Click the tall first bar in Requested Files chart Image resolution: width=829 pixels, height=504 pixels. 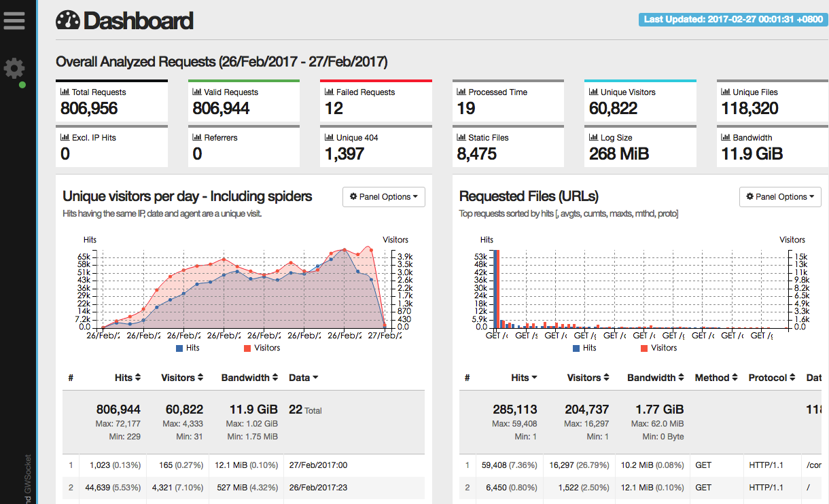497,288
